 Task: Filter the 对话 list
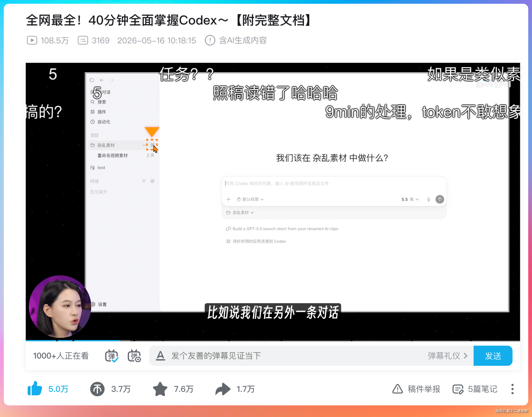[x=144, y=181]
